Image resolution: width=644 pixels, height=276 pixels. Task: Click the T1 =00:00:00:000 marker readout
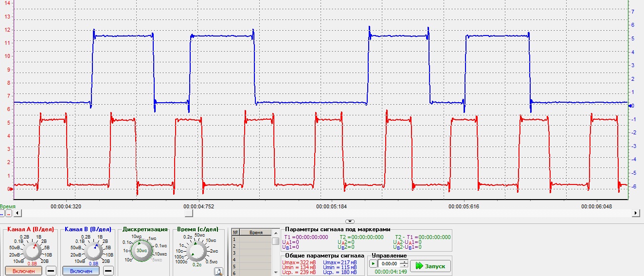pyautogui.click(x=306, y=237)
